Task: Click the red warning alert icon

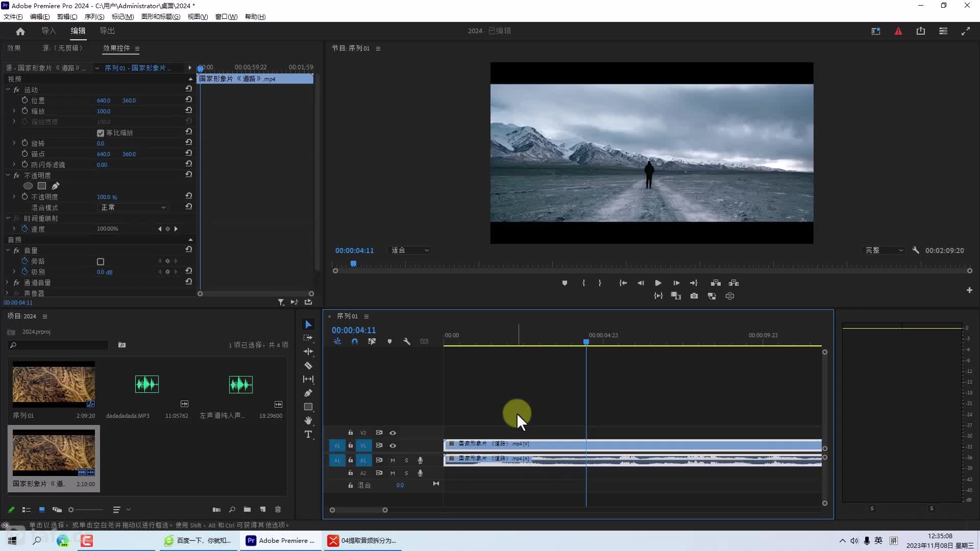Action: pos(898,31)
